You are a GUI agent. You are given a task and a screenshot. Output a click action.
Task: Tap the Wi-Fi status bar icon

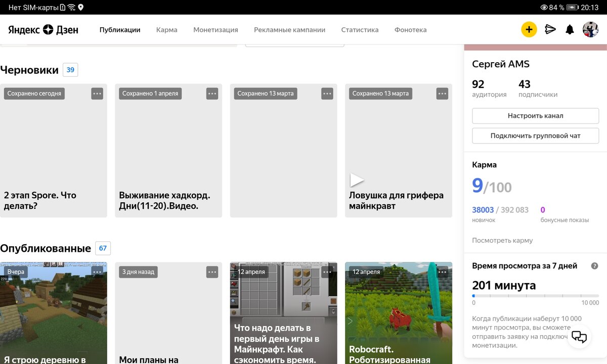71,7
